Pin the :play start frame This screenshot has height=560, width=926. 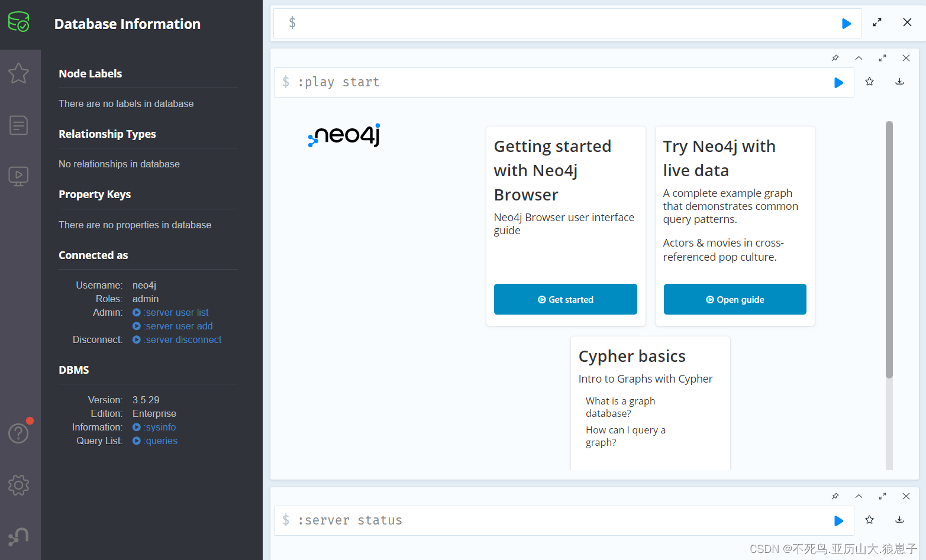pyautogui.click(x=835, y=58)
